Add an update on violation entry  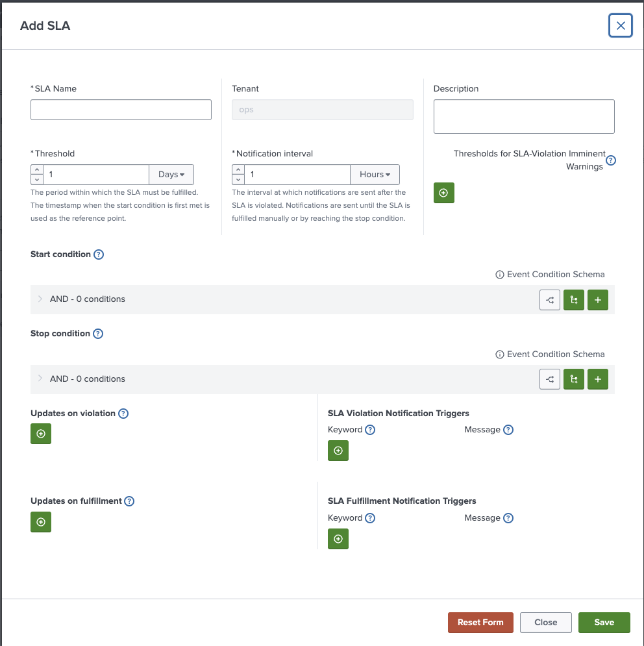(x=40, y=433)
